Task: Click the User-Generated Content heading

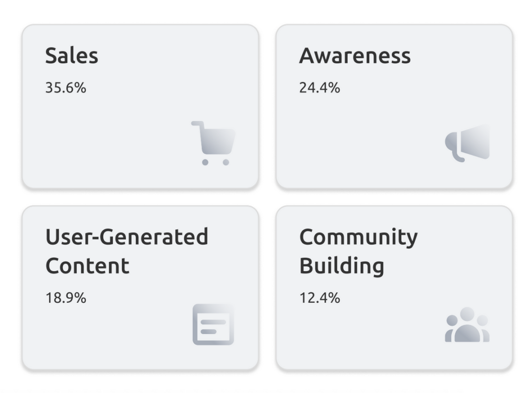Action: pyautogui.click(x=126, y=251)
